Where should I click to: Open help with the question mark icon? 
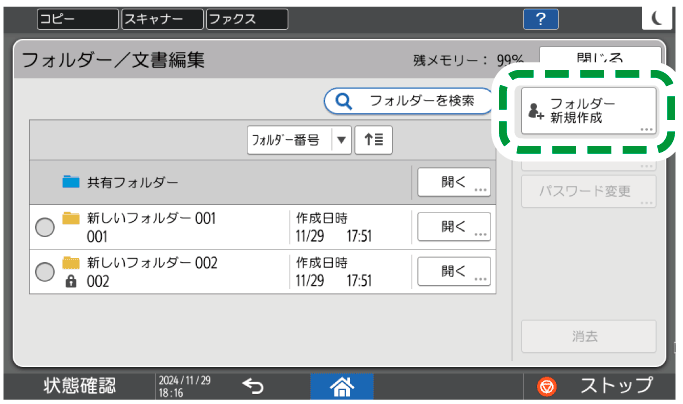541,19
